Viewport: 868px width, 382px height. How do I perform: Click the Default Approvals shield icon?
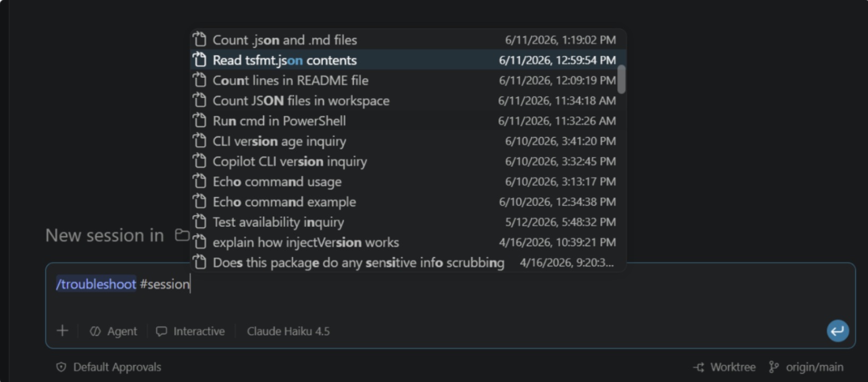tap(61, 367)
